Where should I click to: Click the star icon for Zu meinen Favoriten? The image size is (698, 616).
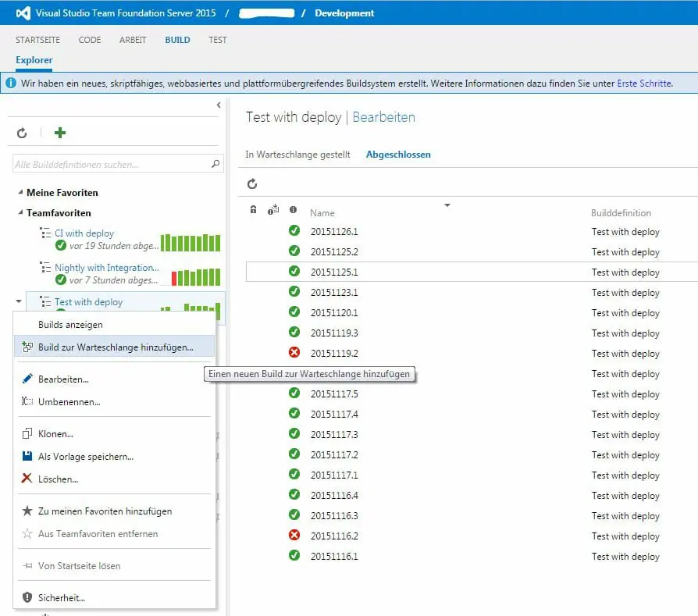tap(27, 511)
